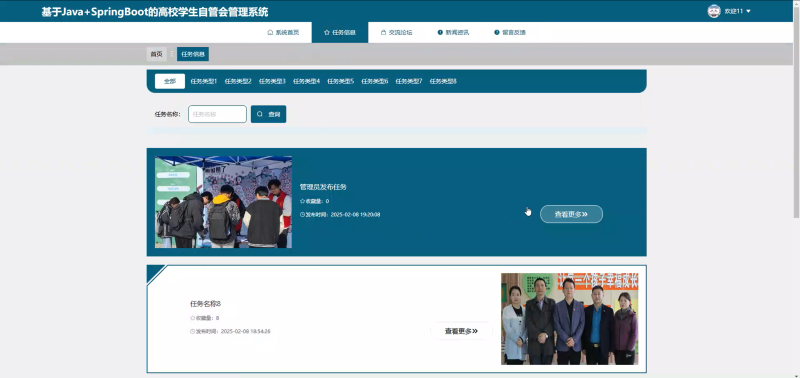
Task: Focus the 任务名称 search input field
Action: tap(217, 114)
